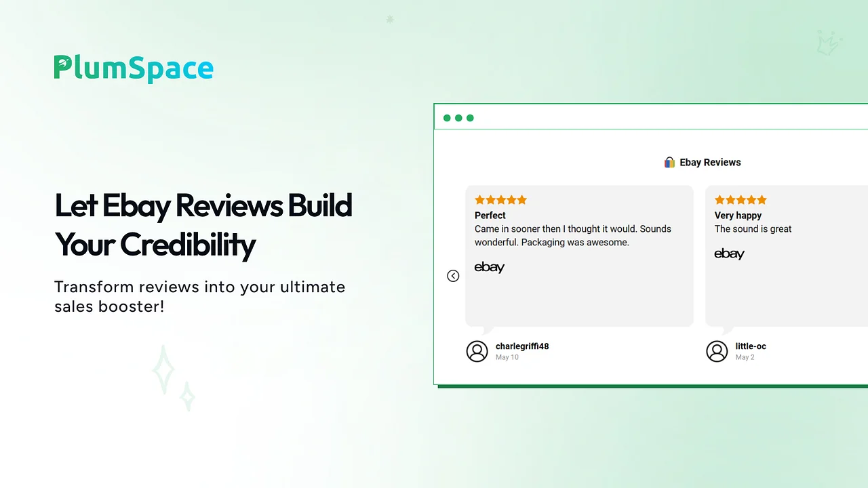Click the crown decoration icon

829,42
